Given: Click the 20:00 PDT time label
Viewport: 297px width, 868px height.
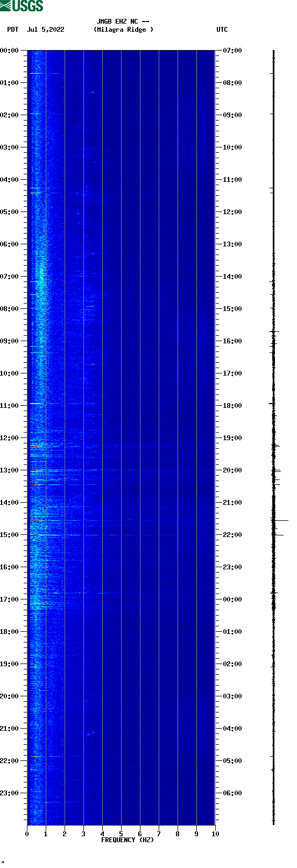Looking at the screenshot, I should [10, 696].
